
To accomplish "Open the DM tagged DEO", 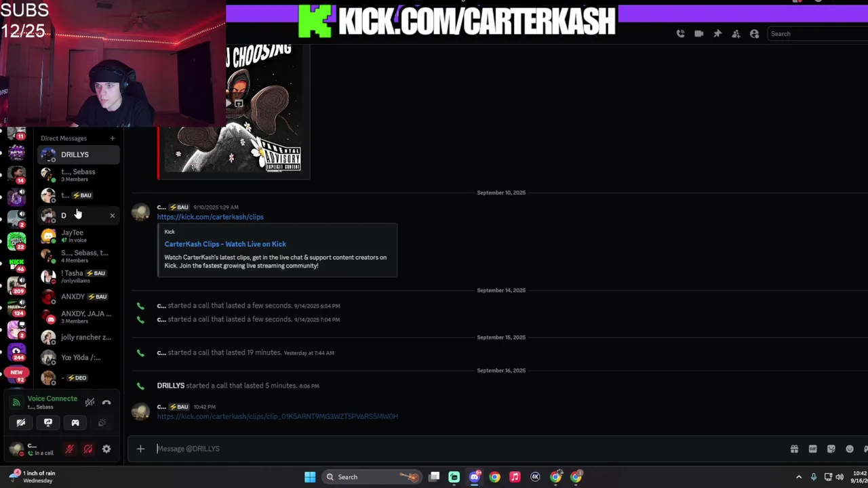I will click(x=79, y=378).
